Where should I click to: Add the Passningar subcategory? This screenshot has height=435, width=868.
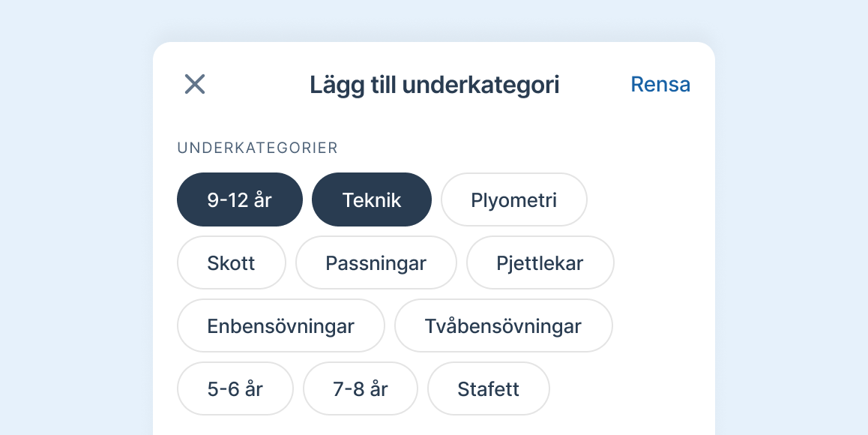coord(376,262)
